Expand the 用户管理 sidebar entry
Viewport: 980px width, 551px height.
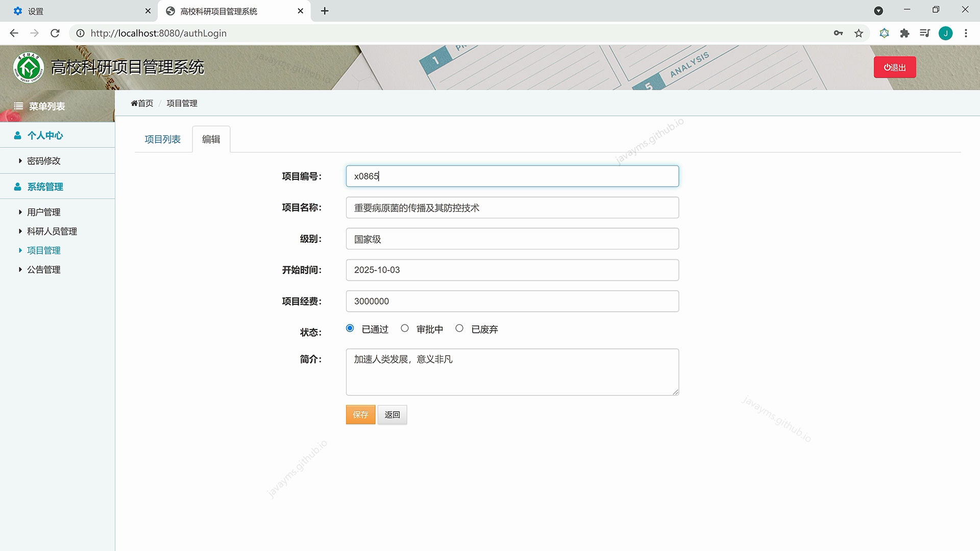[43, 212]
